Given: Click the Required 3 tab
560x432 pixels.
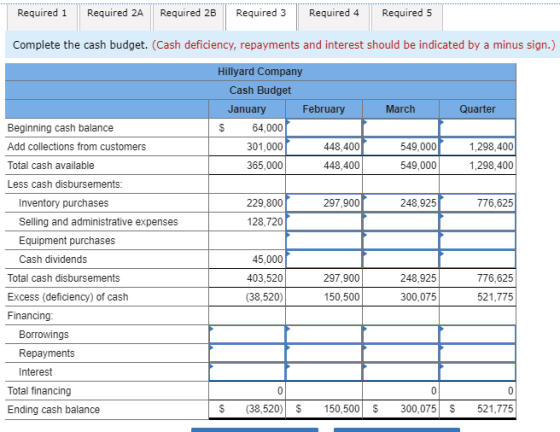Looking at the screenshot, I should point(261,16).
